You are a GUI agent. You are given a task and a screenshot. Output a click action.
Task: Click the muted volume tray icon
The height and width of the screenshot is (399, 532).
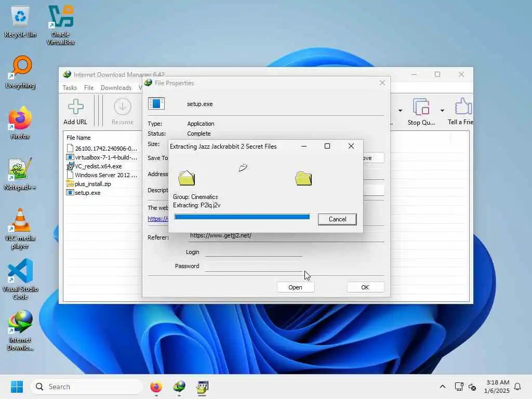[472, 387]
